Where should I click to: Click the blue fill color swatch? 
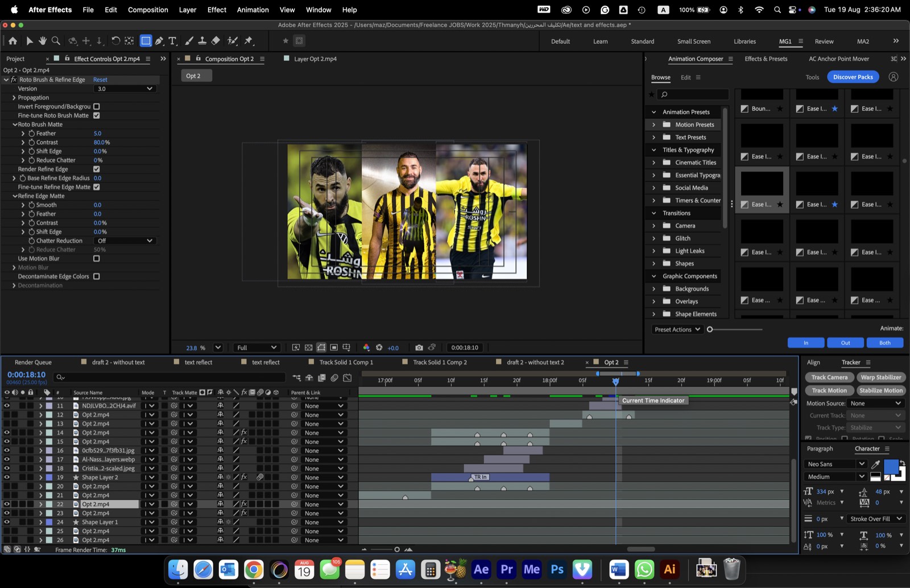891,466
